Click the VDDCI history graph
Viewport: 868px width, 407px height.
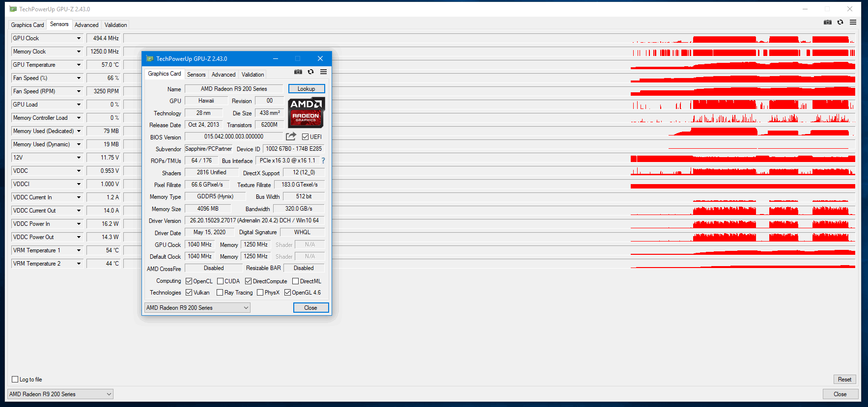tap(489, 184)
